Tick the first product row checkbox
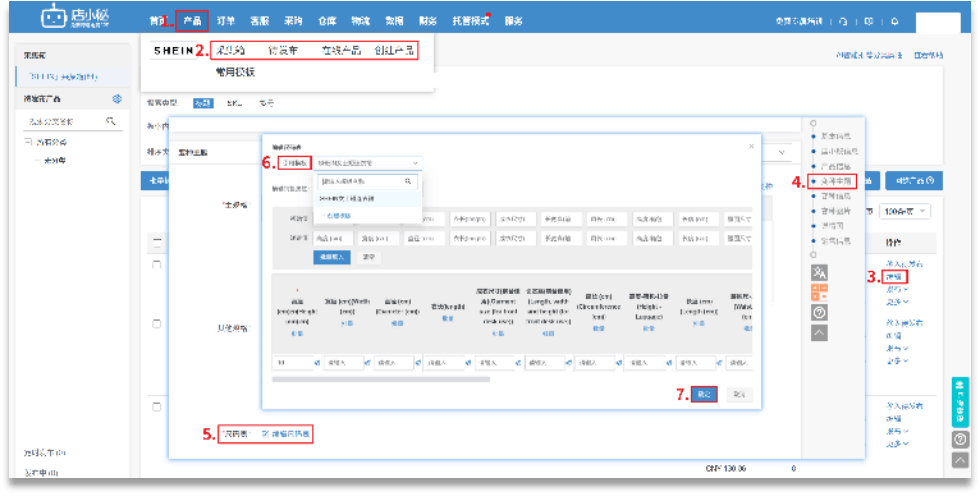 [156, 264]
